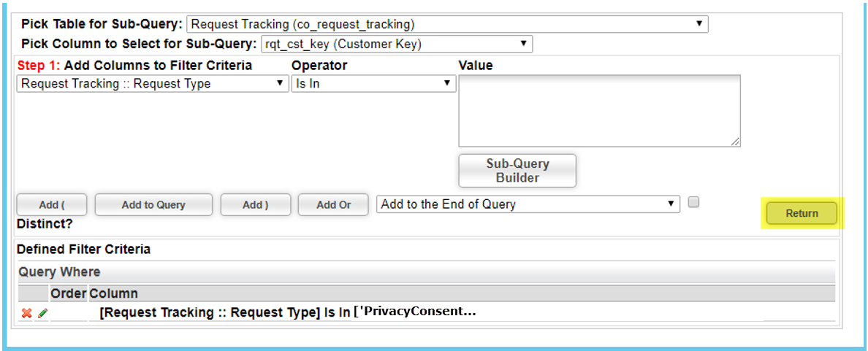The height and width of the screenshot is (351, 868).
Task: Focus the Value text area
Action: (x=600, y=110)
